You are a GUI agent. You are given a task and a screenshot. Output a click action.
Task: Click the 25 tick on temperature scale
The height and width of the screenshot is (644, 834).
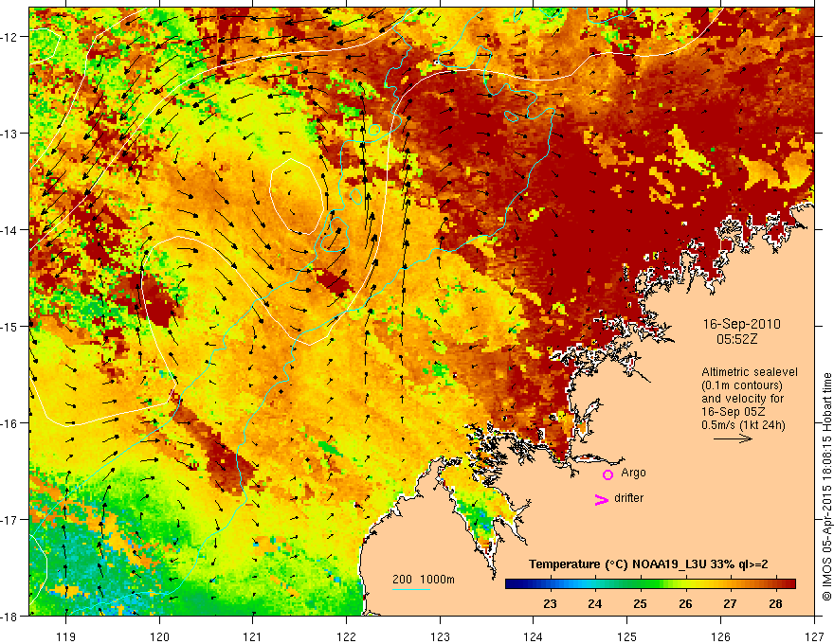[640, 603]
